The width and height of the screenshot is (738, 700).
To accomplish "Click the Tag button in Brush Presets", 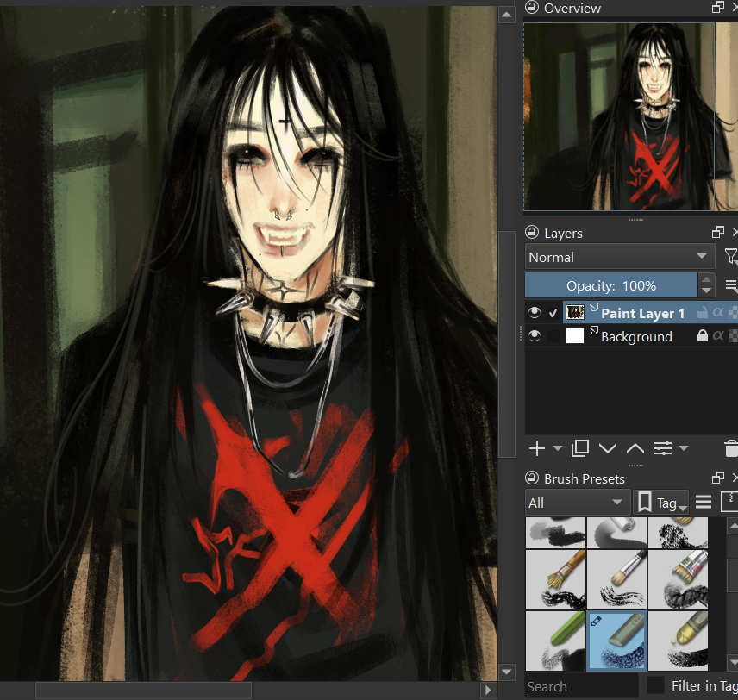I will [x=660, y=503].
